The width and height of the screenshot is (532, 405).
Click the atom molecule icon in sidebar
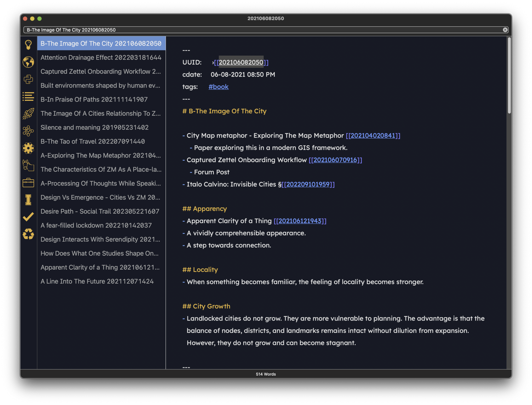(28, 131)
